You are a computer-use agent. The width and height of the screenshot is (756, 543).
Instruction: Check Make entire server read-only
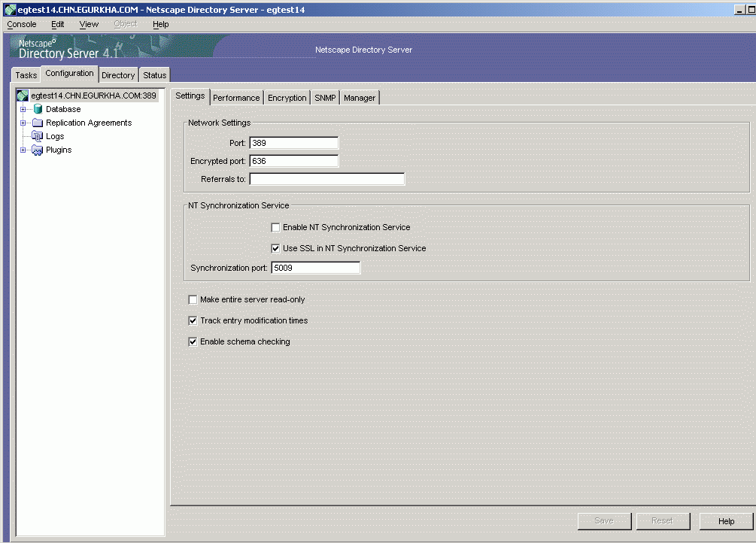tap(193, 299)
